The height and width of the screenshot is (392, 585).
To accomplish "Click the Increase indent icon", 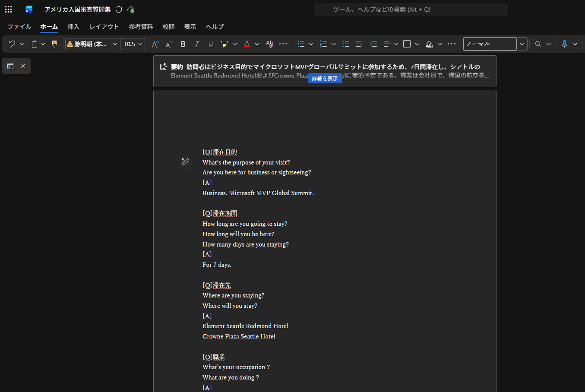I will click(373, 44).
